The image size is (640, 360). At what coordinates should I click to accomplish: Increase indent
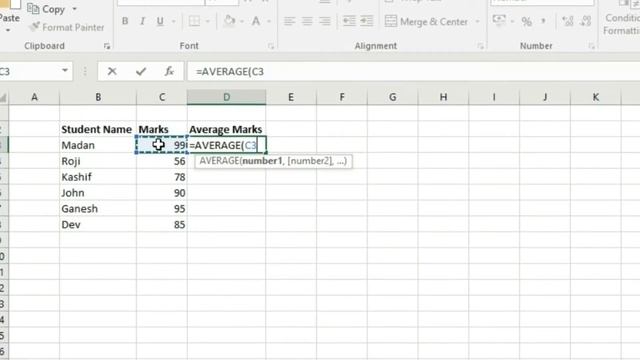point(367,21)
